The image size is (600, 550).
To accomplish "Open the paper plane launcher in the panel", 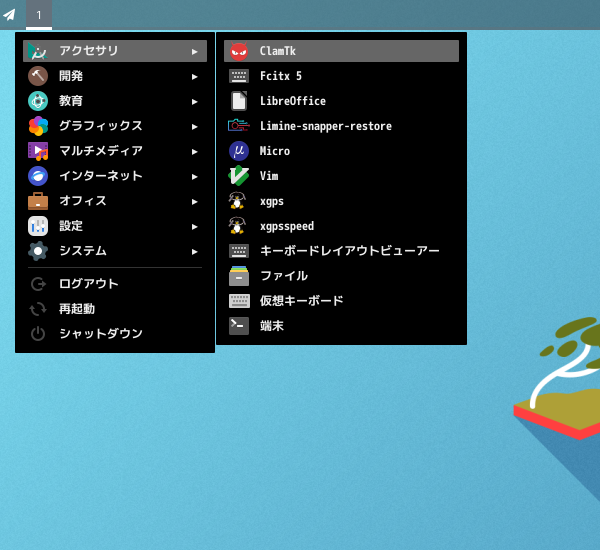I will coord(9,15).
